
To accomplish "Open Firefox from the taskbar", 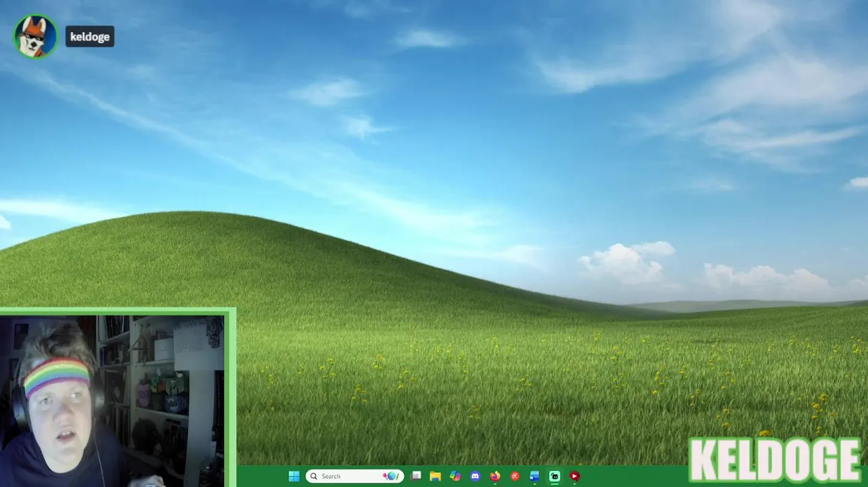I will [495, 476].
